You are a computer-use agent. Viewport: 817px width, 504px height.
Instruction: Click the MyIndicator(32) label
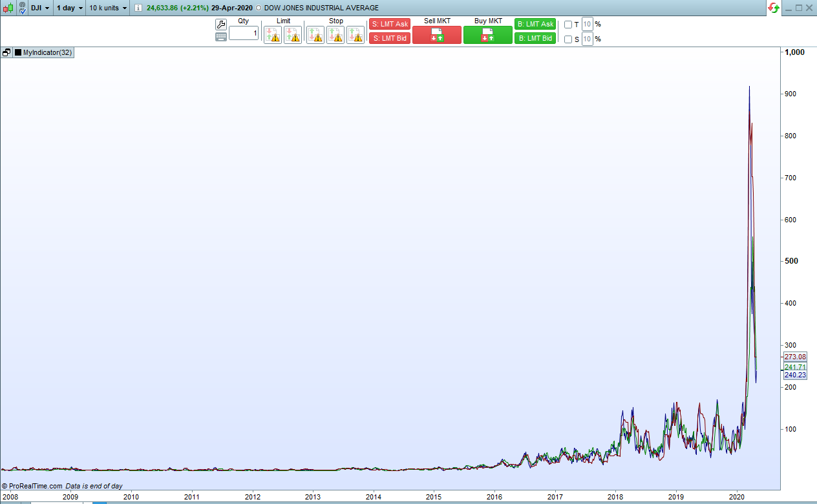(x=47, y=52)
